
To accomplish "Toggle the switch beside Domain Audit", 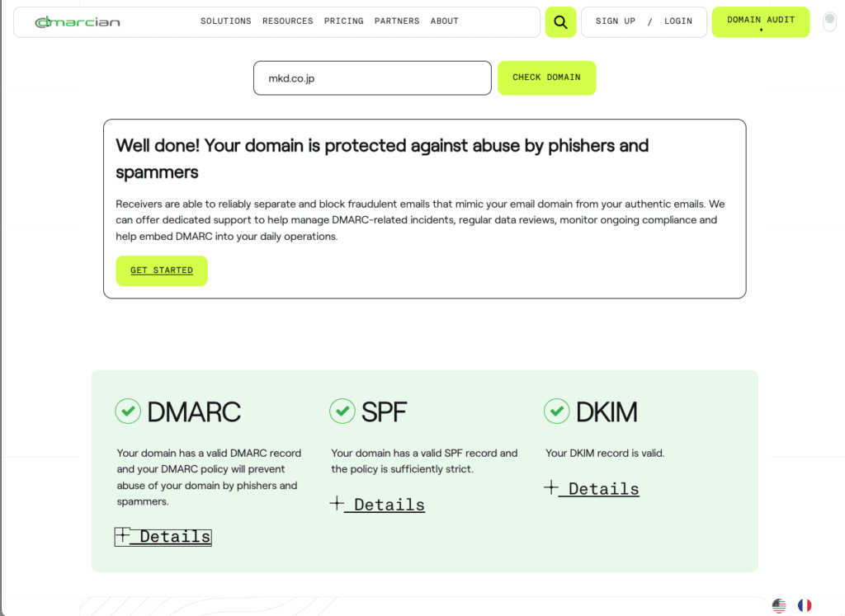I will (829, 21).
